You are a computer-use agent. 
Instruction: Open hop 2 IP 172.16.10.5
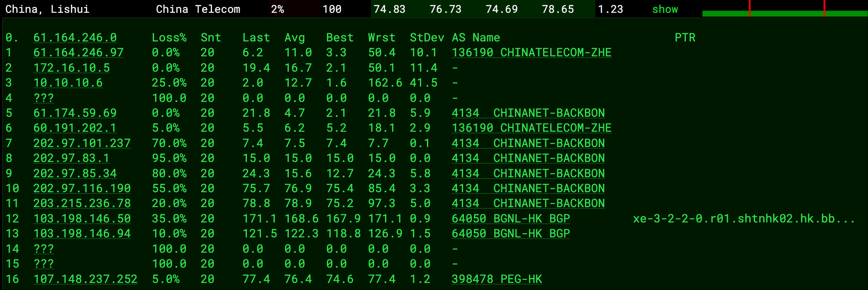pyautogui.click(x=72, y=68)
